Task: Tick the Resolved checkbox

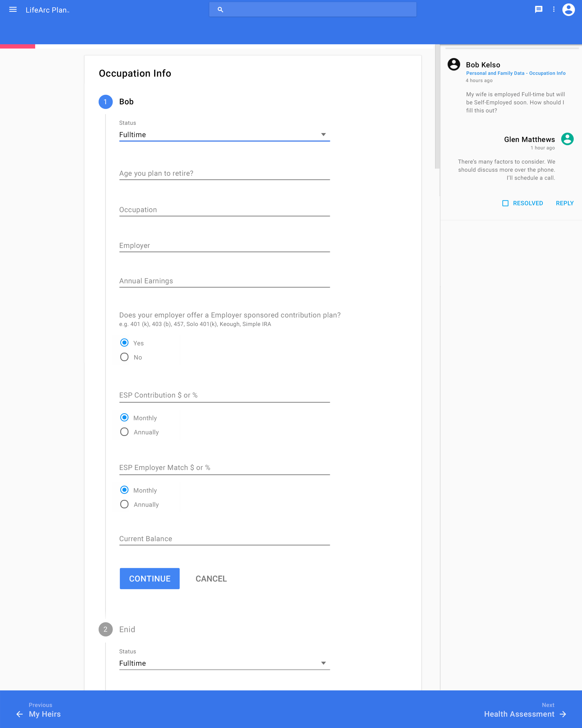Action: (x=505, y=203)
